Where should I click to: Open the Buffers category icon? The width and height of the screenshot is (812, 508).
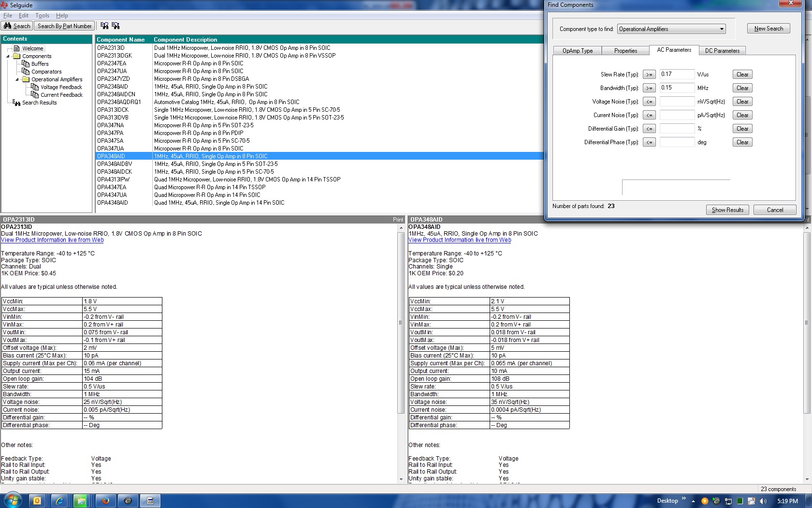pyautogui.click(x=26, y=64)
